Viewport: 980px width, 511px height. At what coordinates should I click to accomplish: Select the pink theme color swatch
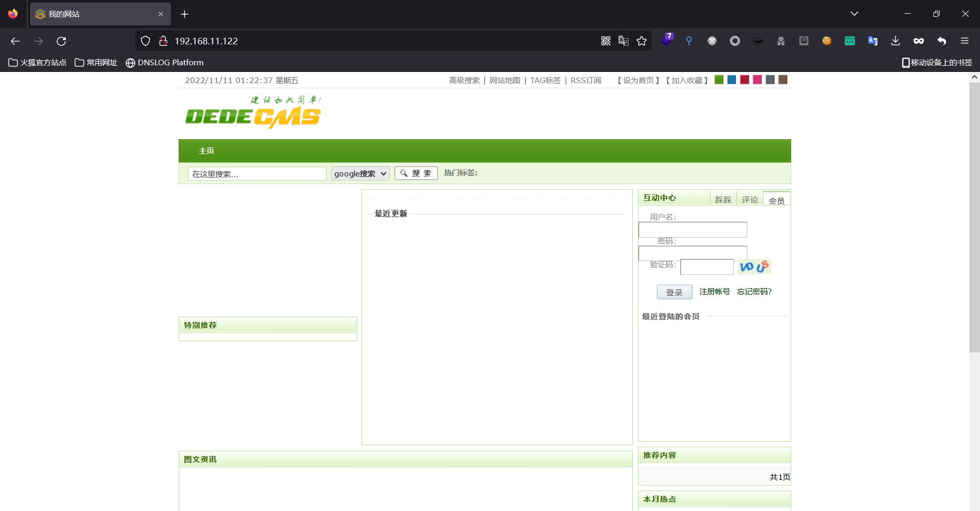click(757, 80)
